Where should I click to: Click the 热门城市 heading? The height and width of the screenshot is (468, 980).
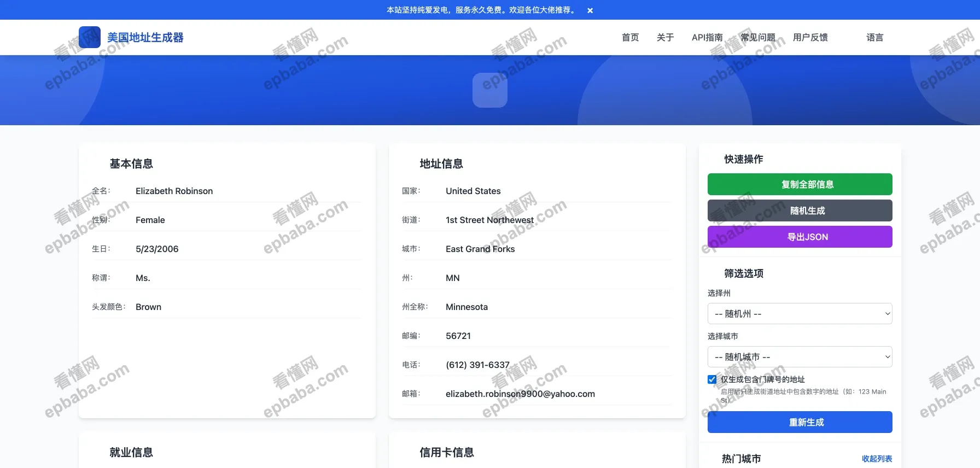coord(742,459)
